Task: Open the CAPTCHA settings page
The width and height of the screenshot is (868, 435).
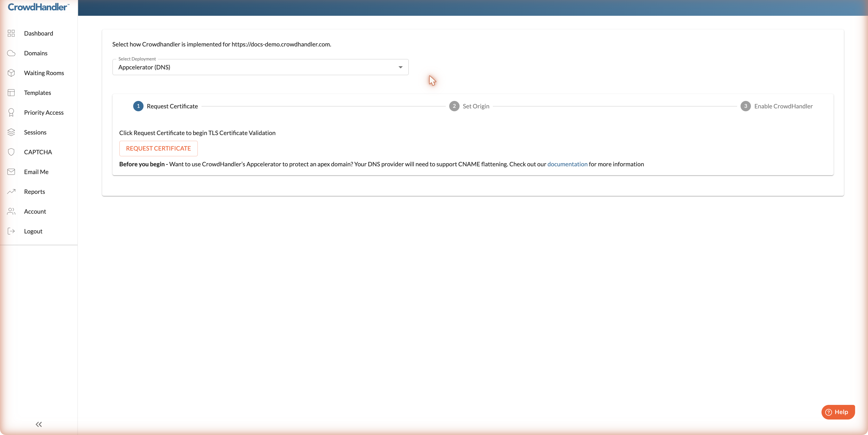Action: (x=38, y=152)
